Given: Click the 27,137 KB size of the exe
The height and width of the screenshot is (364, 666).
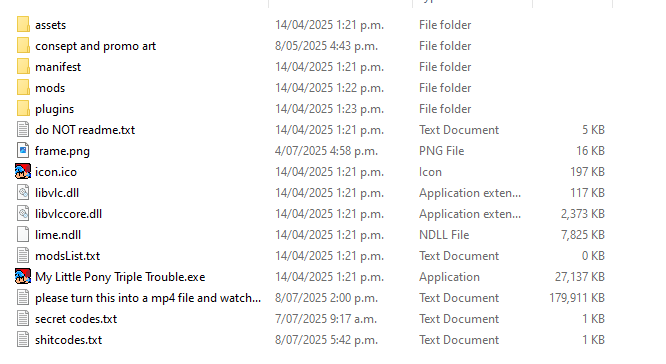Looking at the screenshot, I should pos(579,277).
